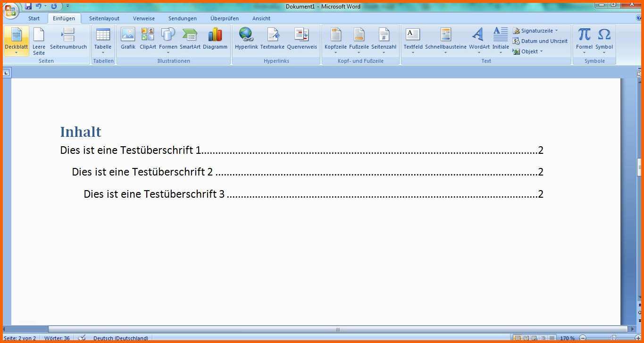Customize quick access toolbar dropdown arrow

tap(67, 6)
